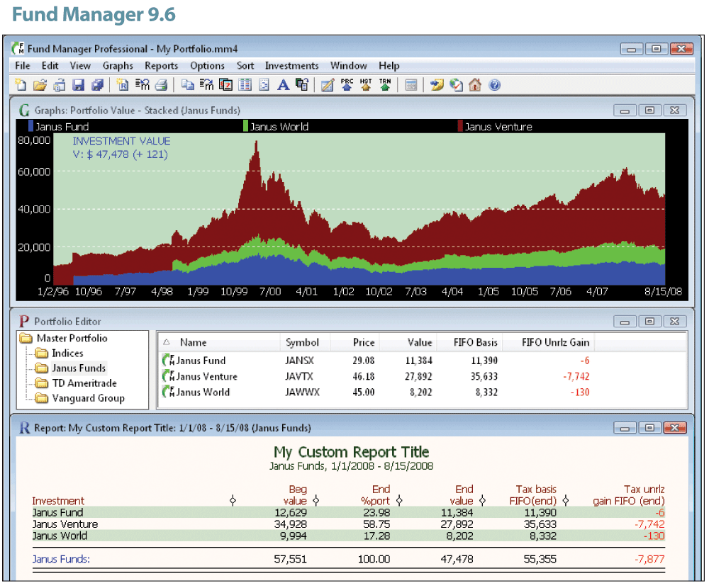Open the Investments menu
The width and height of the screenshot is (709, 588).
291,66
